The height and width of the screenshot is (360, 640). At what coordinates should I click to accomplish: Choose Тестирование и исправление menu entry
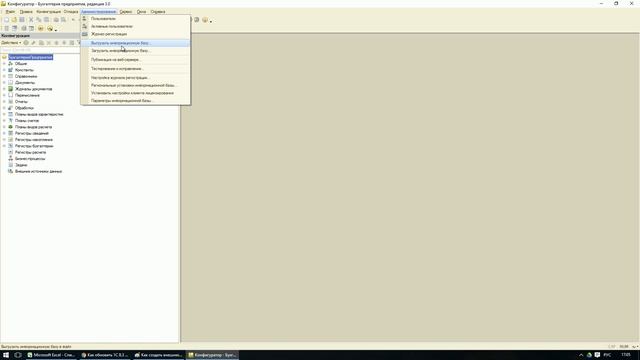coord(136,69)
